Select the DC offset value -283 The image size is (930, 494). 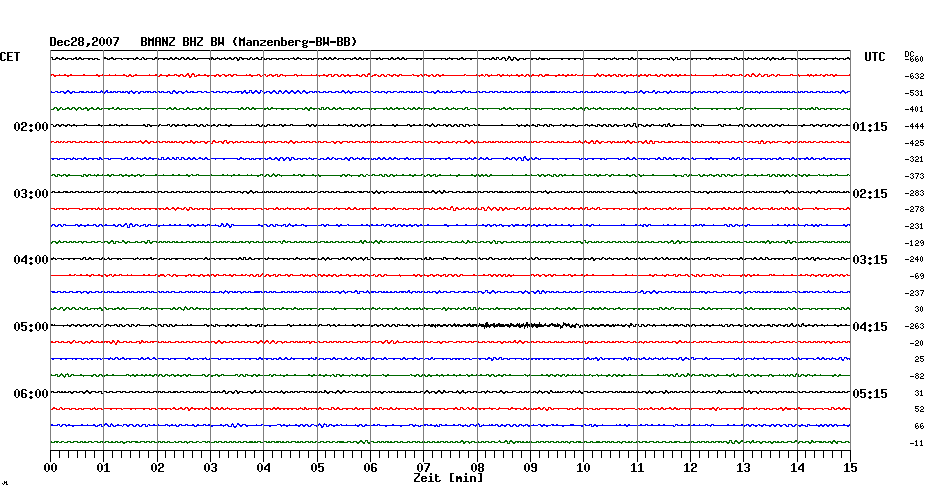914,193
